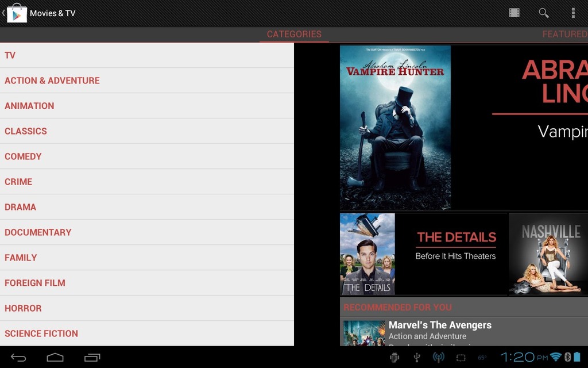This screenshot has height=368, width=588.
Task: Open the Abraham Lincoln Vampire Hunter poster
Action: tap(395, 128)
